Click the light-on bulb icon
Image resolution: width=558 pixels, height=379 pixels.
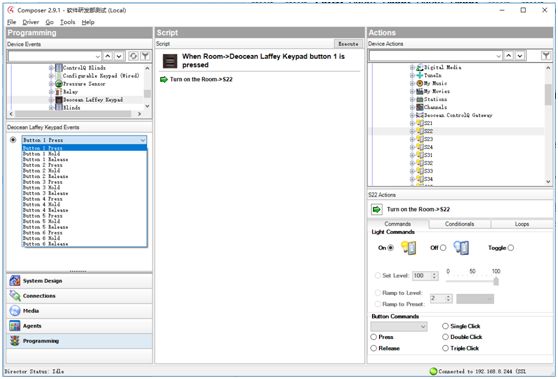409,248
